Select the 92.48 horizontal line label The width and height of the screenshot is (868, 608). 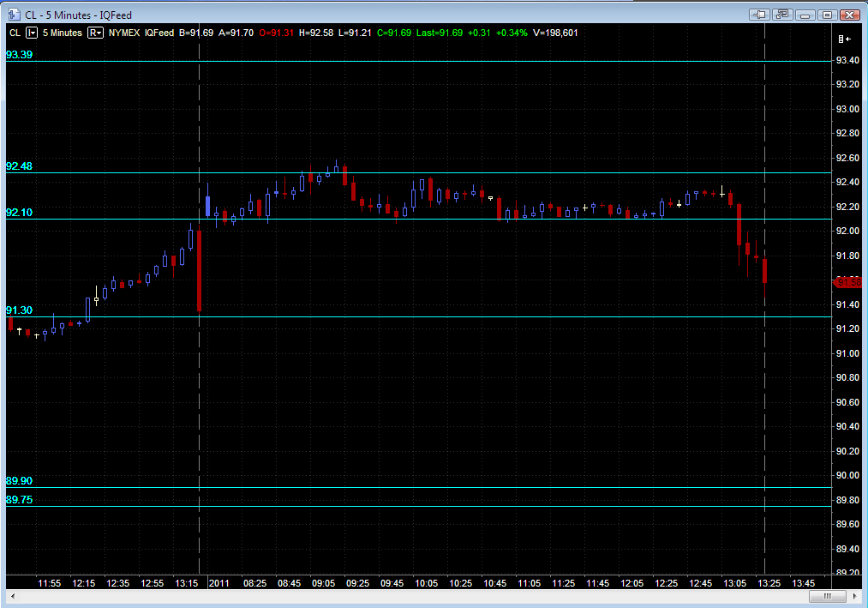20,166
